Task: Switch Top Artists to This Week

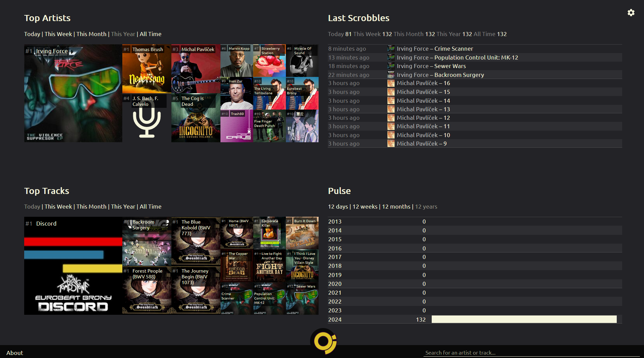Action: pyautogui.click(x=58, y=34)
